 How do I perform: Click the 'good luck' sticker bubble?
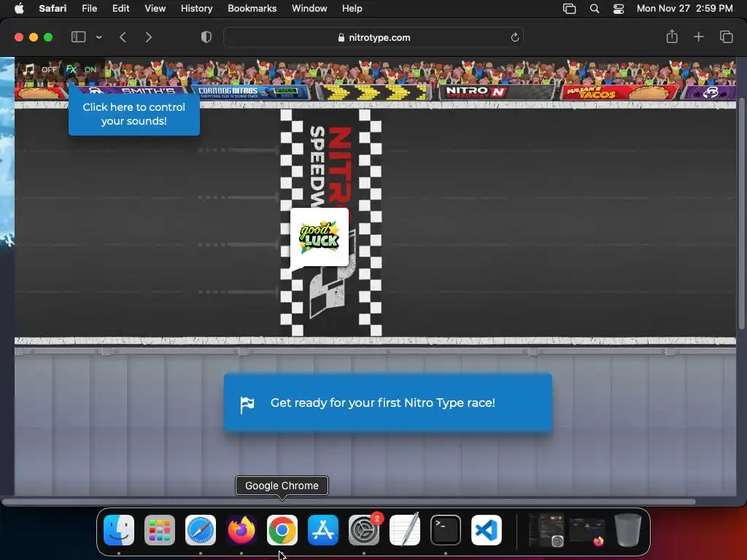[320, 237]
